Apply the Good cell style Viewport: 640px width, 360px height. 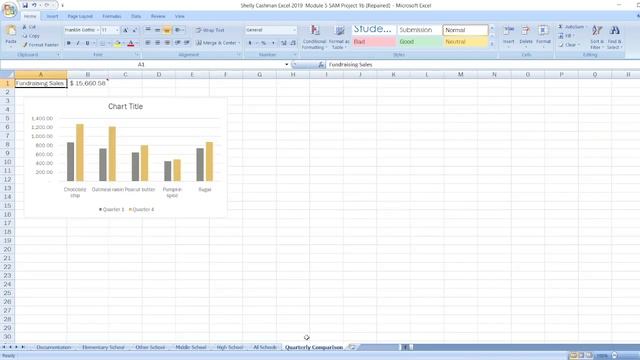[420, 42]
